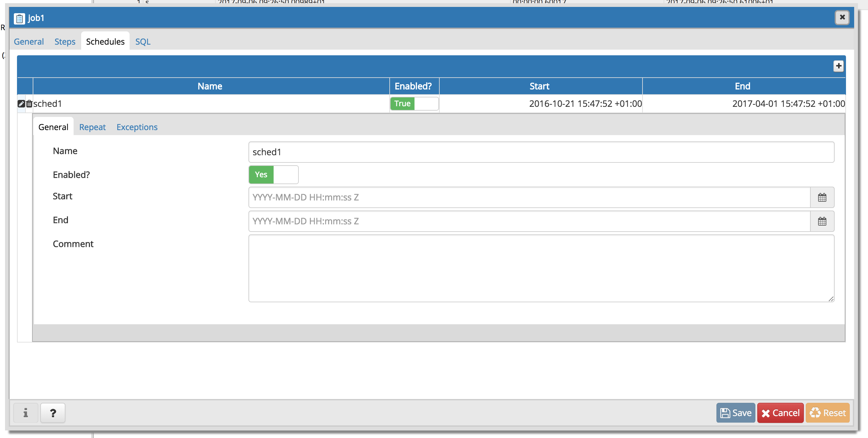Toggle the True switch in sched1 row
This screenshot has width=868, height=438.
414,104
